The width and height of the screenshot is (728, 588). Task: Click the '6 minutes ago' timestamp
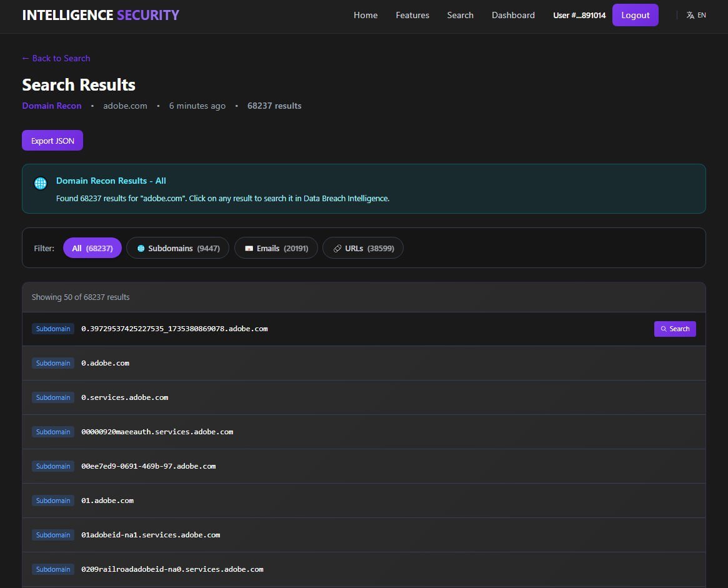pos(197,106)
